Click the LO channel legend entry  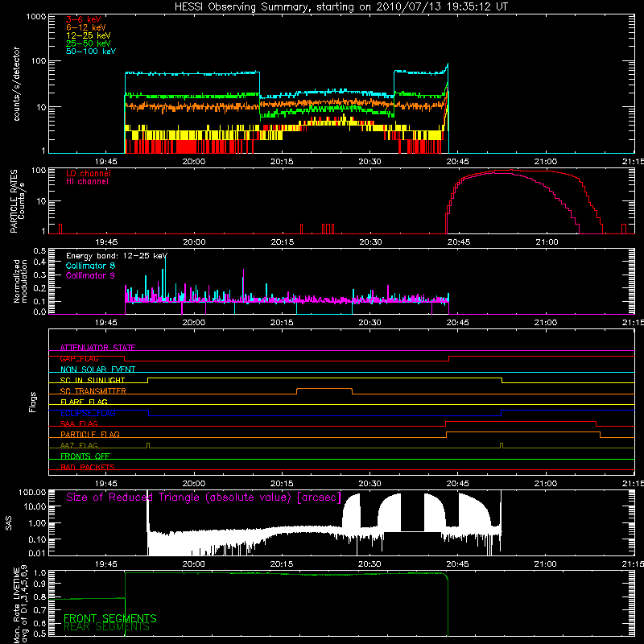point(89,173)
